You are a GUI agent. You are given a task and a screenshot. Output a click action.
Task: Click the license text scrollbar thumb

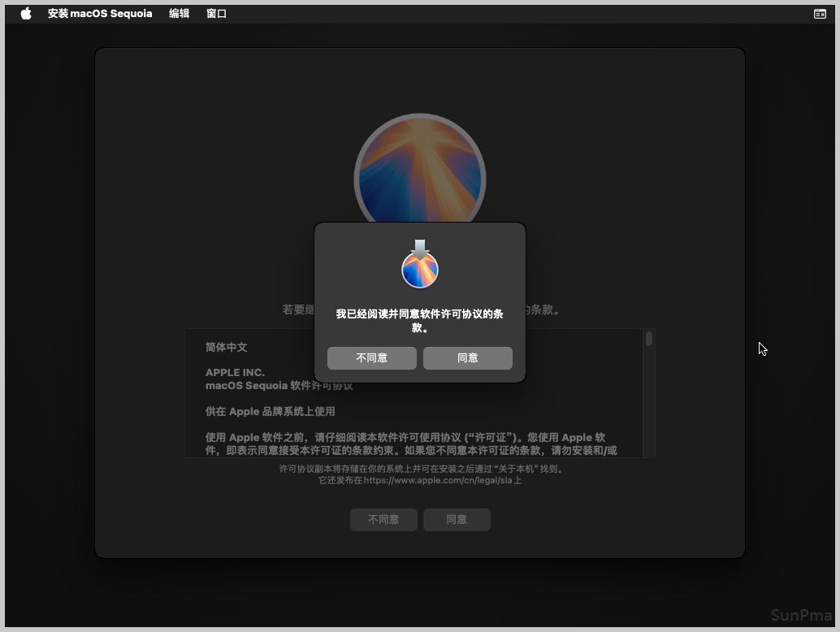tap(649, 339)
